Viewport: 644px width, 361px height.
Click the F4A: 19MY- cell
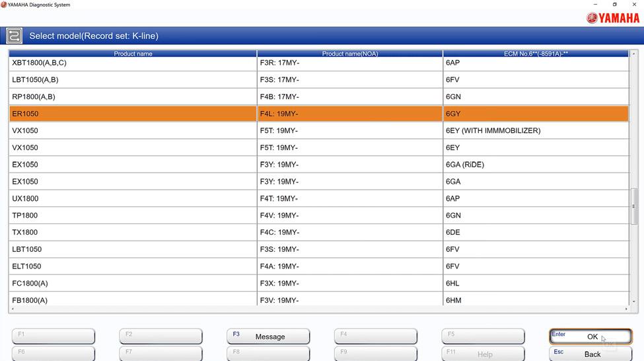point(350,266)
